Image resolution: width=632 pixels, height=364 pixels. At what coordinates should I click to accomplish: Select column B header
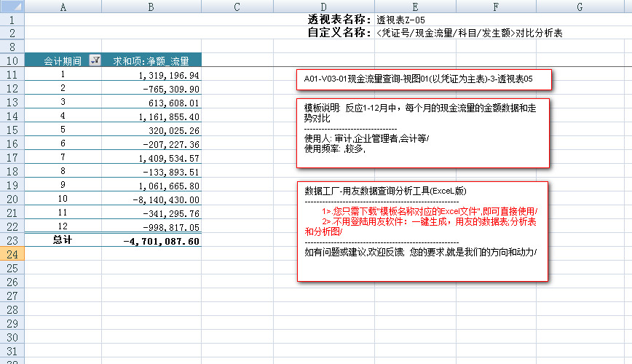point(151,7)
